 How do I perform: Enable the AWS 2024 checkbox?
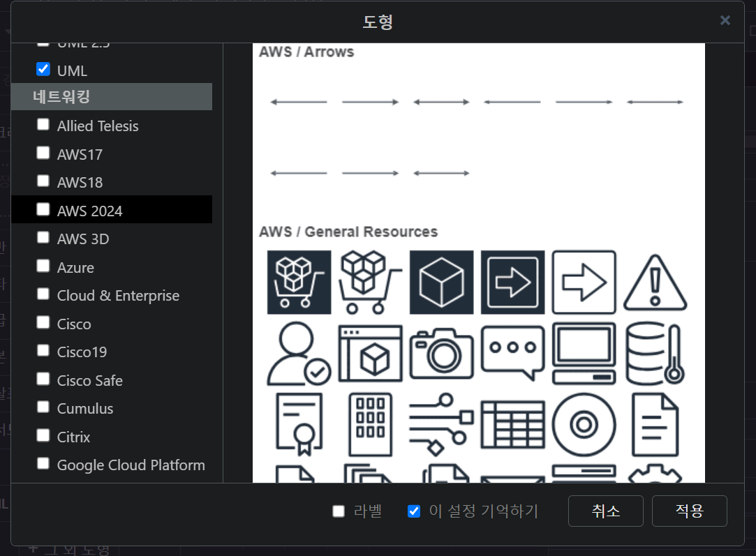click(43, 209)
